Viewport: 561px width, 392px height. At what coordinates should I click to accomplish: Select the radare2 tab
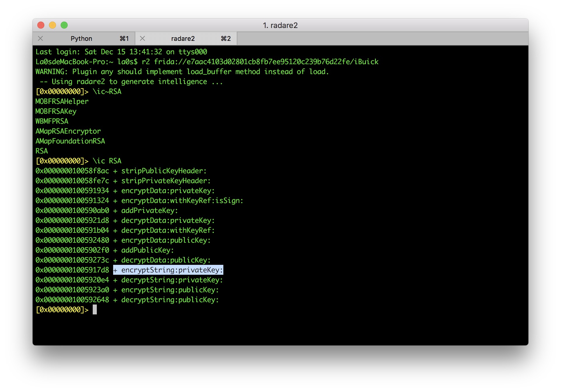tap(183, 38)
